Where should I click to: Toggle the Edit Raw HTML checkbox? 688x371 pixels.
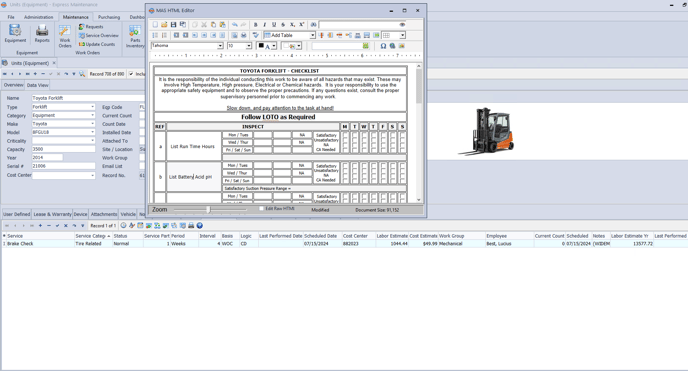[x=262, y=209]
